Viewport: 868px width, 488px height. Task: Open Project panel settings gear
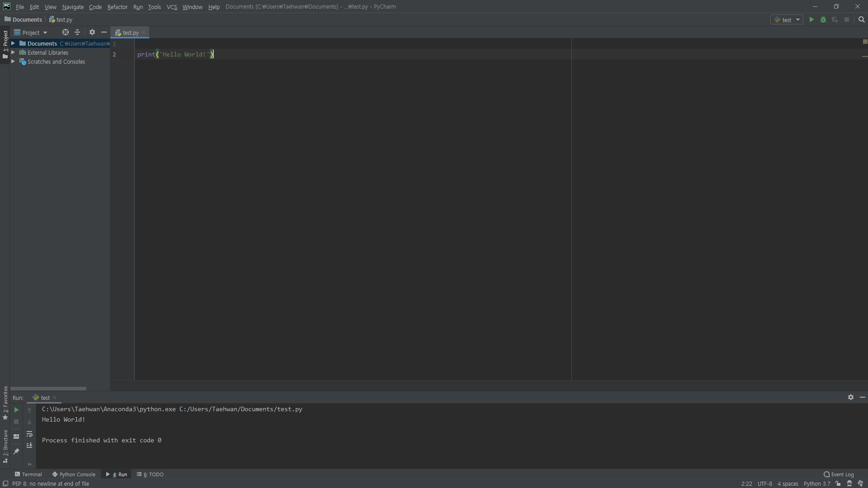tap(92, 33)
